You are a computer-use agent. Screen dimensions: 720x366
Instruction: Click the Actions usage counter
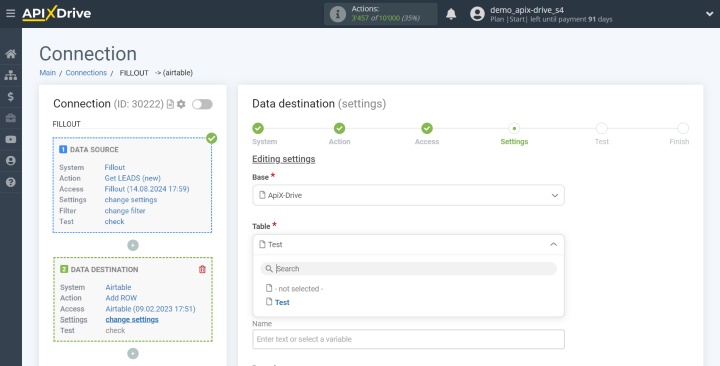point(381,14)
